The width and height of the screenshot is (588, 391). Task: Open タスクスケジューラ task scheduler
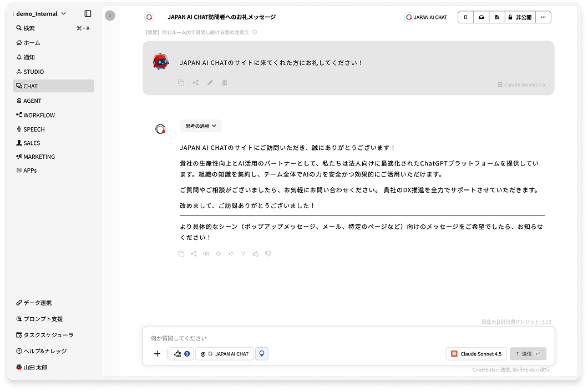tap(53, 335)
